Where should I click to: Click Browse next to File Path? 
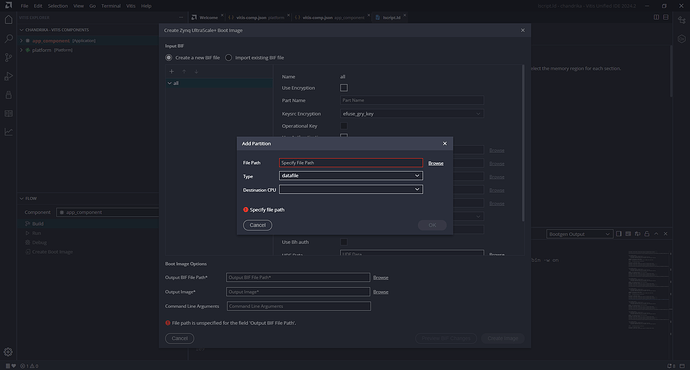point(436,163)
